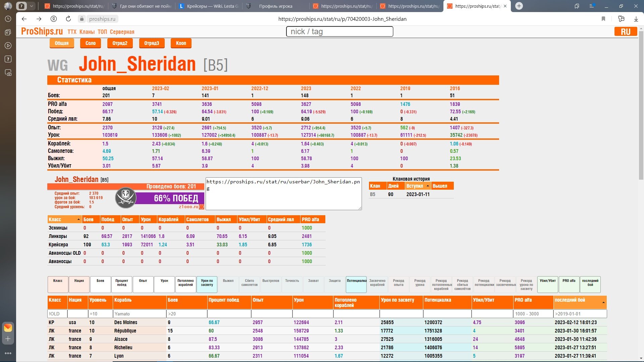The width and height of the screenshot is (644, 362).
Task: Select the Общая stats tab
Action: point(62,43)
